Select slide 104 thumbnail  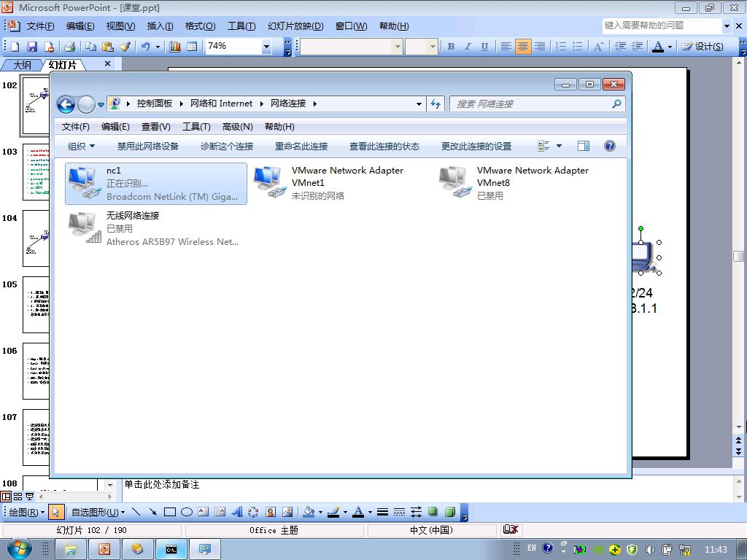pos(36,238)
